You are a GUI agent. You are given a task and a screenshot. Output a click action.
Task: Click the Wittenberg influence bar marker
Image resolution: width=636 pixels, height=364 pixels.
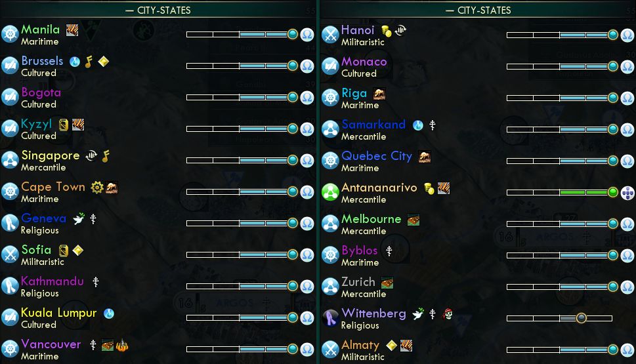582,318
